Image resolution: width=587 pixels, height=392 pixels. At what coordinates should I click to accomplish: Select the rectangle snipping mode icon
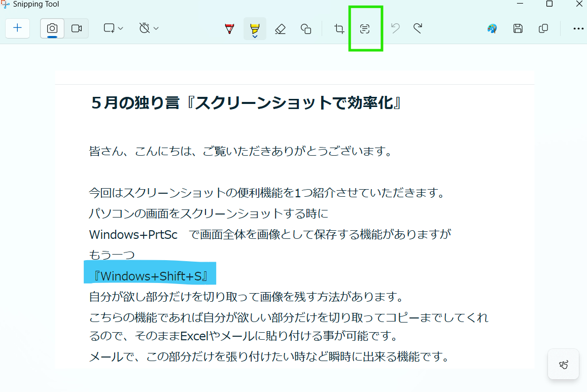pyautogui.click(x=109, y=28)
